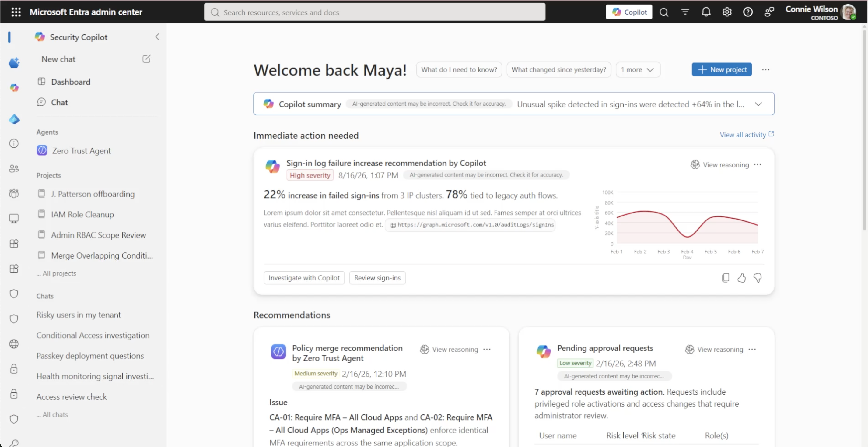This screenshot has height=447, width=868.
Task: Give thumbs down on Sign-in failure card
Action: pyautogui.click(x=758, y=278)
